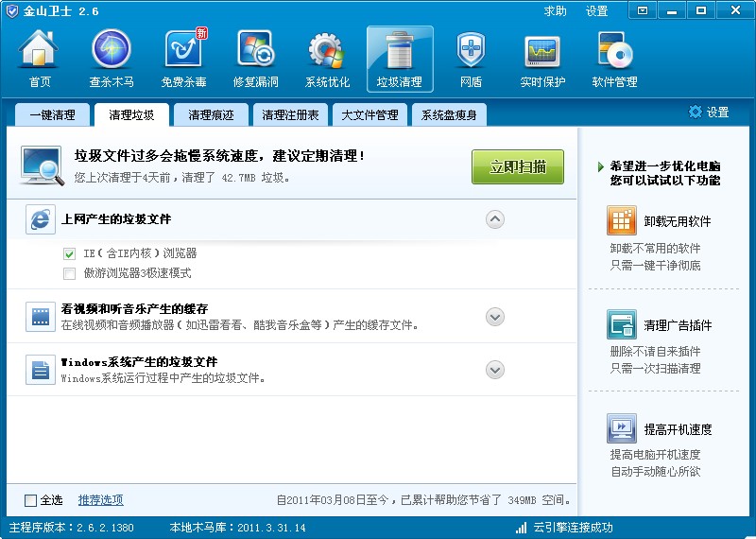Screen dimensions: 756x539
Task: Click the green 立即扫描 button
Action: click(x=518, y=167)
